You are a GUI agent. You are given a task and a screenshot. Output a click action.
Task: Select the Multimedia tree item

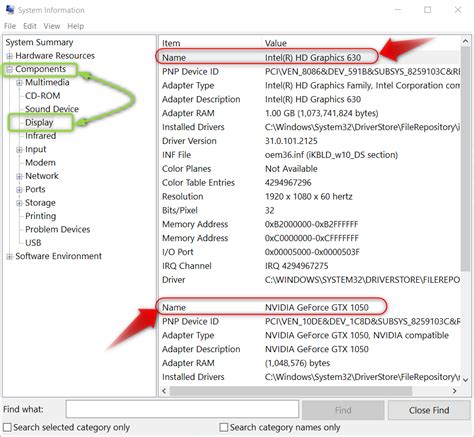click(x=47, y=82)
